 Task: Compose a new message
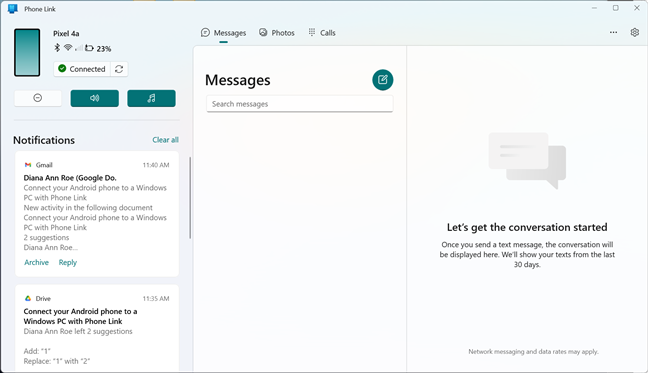pos(383,80)
